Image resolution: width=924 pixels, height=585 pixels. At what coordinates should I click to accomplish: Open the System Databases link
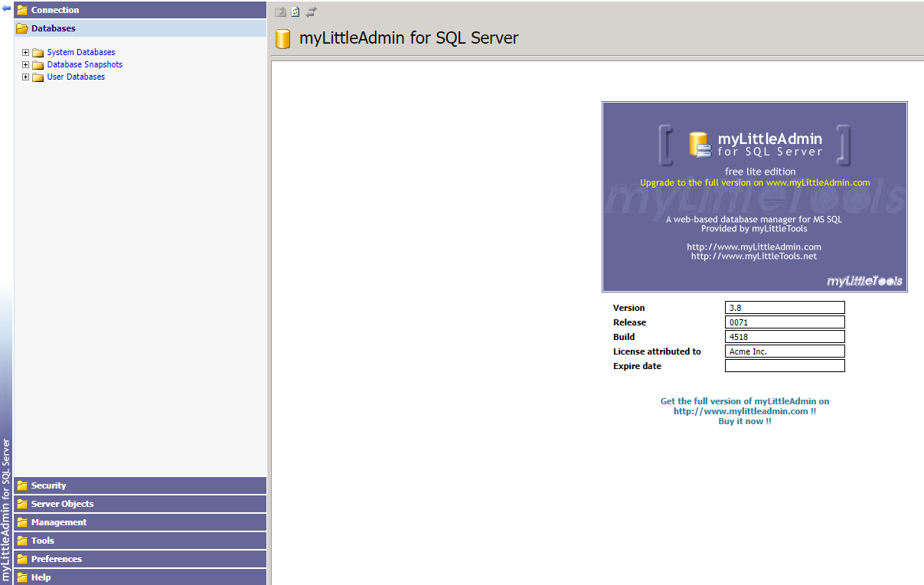point(81,52)
